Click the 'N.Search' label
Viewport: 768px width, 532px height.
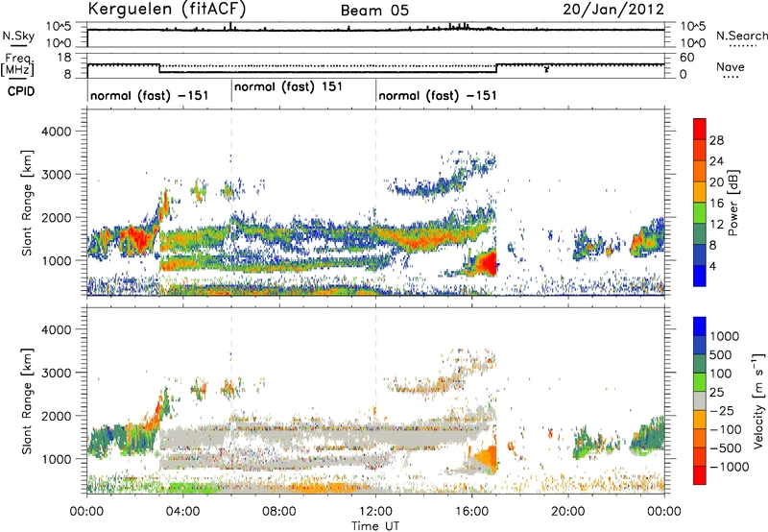[x=741, y=36]
